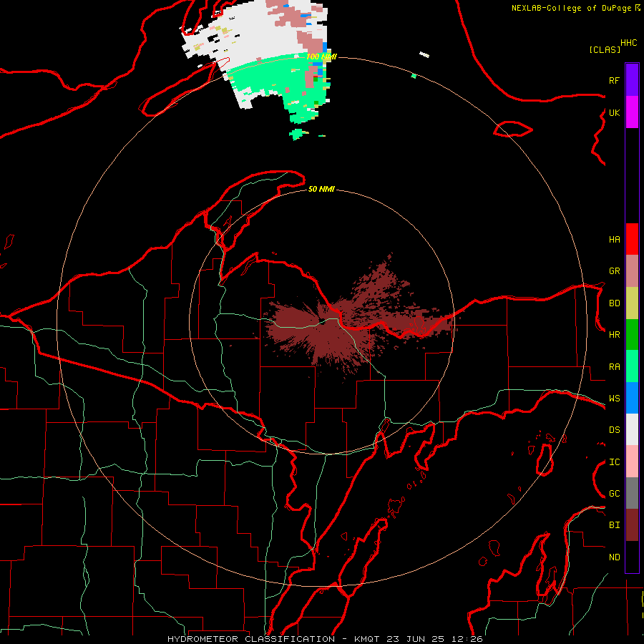Click the [CLAS] units label
The height and width of the screenshot is (644, 644).
(x=605, y=50)
